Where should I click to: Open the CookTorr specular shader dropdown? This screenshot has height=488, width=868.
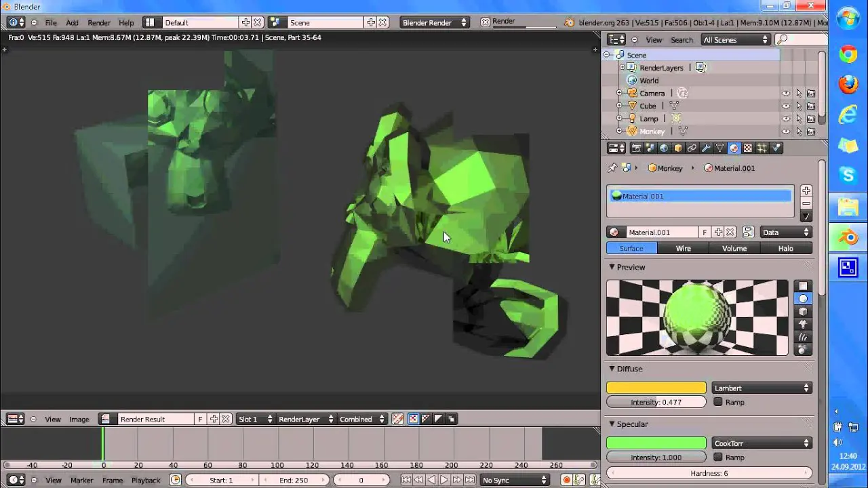coord(762,443)
